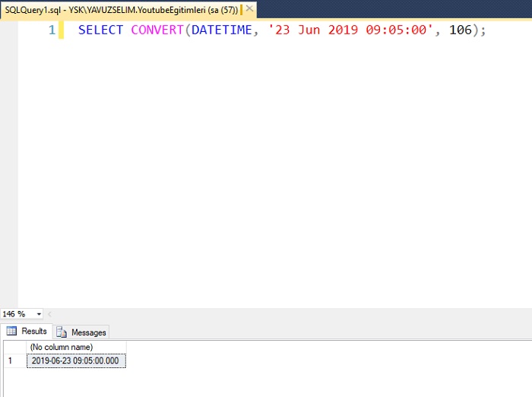Click the 106 style code in query

point(461,30)
